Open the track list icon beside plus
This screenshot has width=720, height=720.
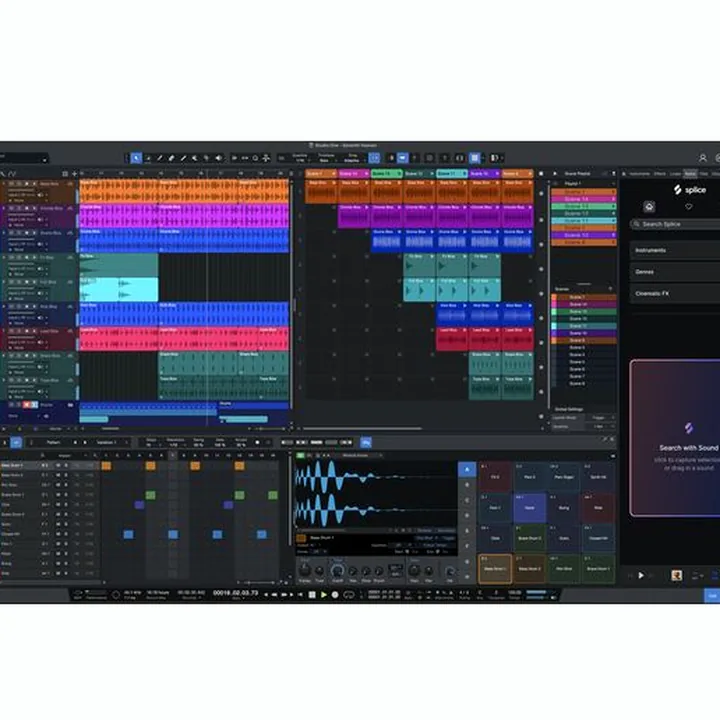tap(65, 174)
